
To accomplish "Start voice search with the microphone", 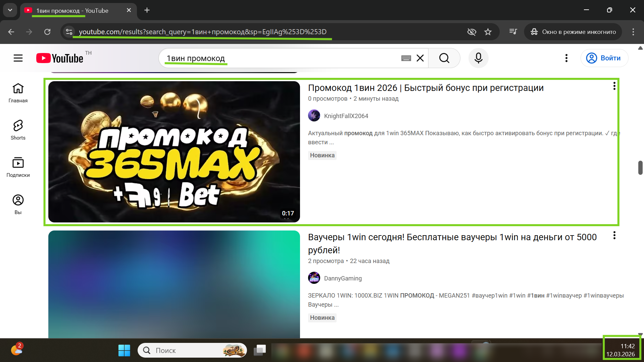I will click(479, 58).
